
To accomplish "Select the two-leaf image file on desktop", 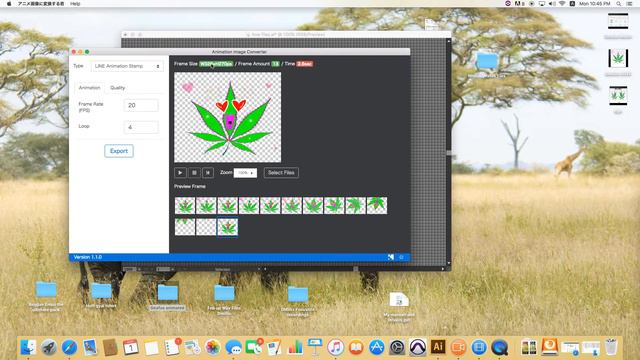I will click(618, 96).
